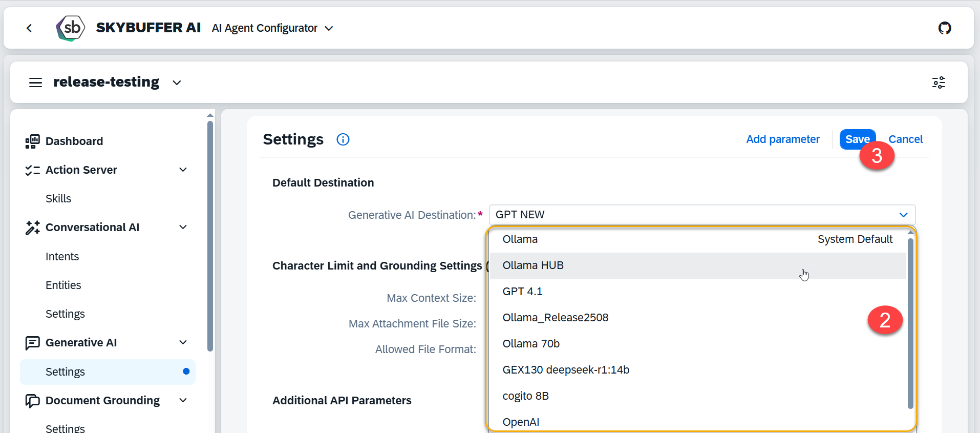Click the Settings info icon
Image resolution: width=980 pixels, height=433 pixels.
click(343, 139)
